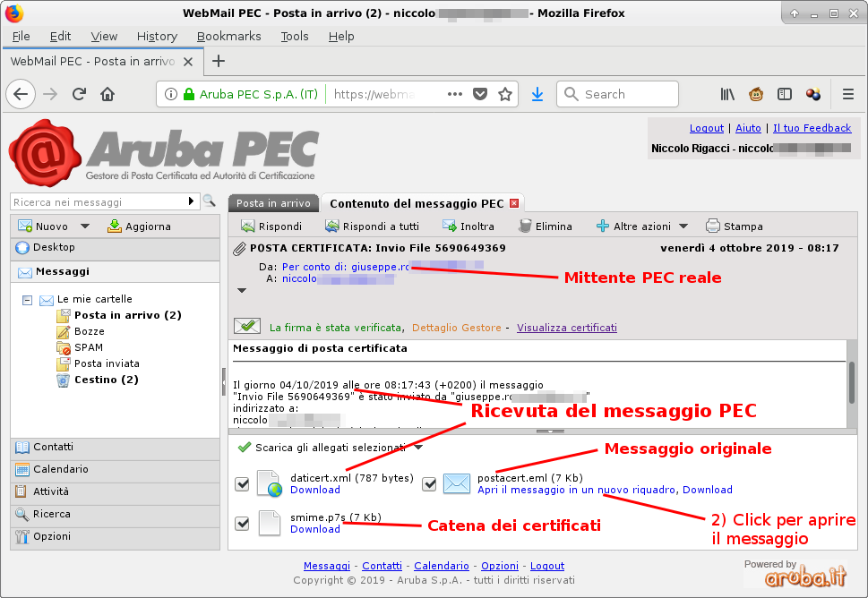Expand message header details triangle
Viewport: 868px width, 598px height.
[242, 290]
